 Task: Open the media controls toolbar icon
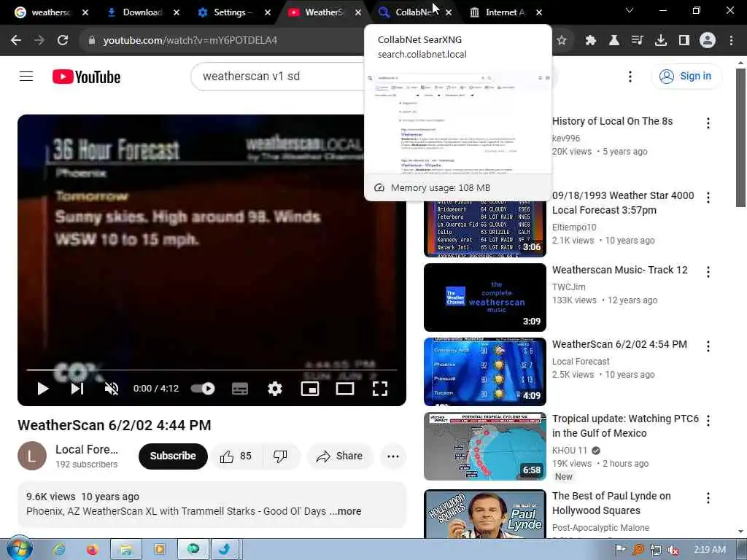[637, 40]
